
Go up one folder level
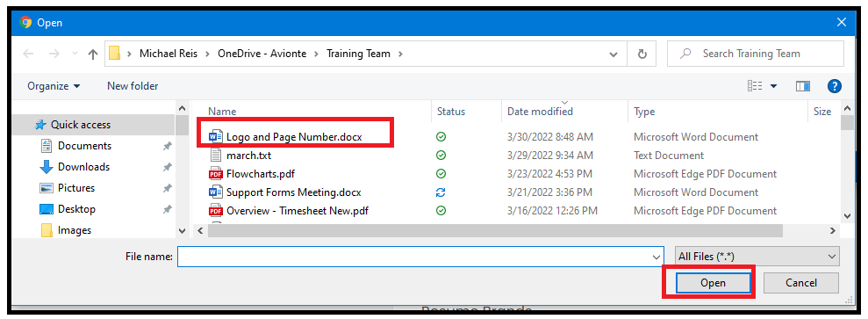pos(93,54)
